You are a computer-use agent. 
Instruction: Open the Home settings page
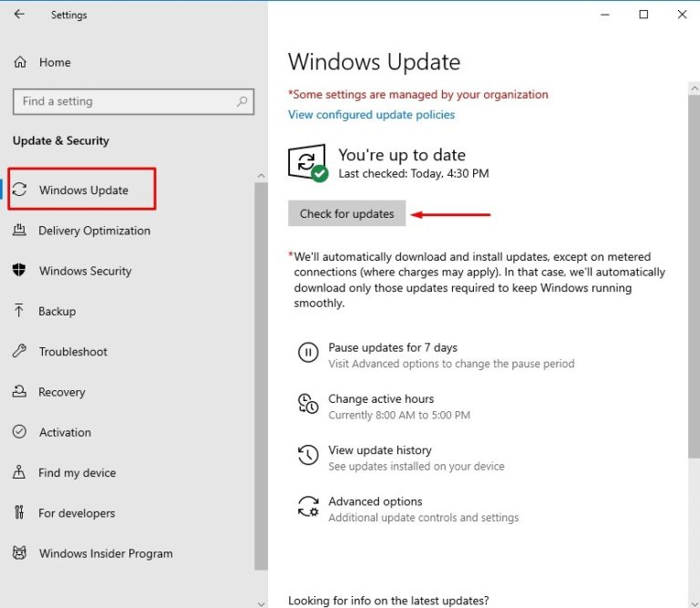point(55,63)
